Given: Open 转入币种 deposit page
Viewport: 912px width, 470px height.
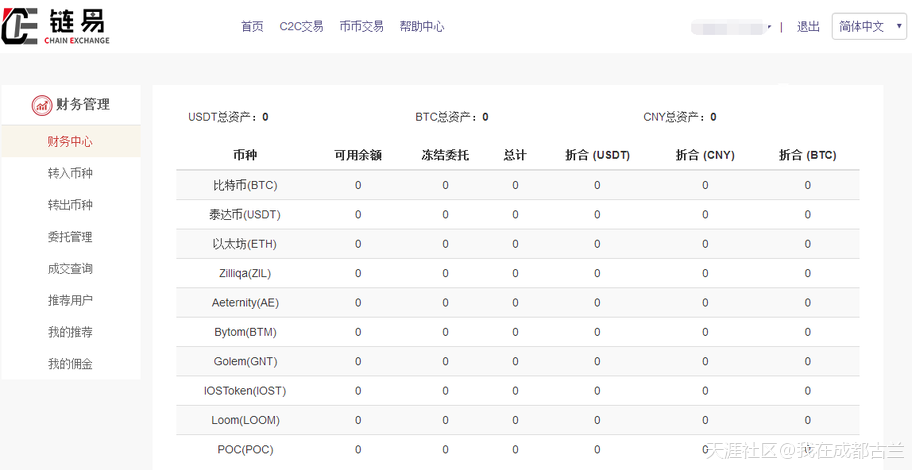Looking at the screenshot, I should [x=70, y=173].
